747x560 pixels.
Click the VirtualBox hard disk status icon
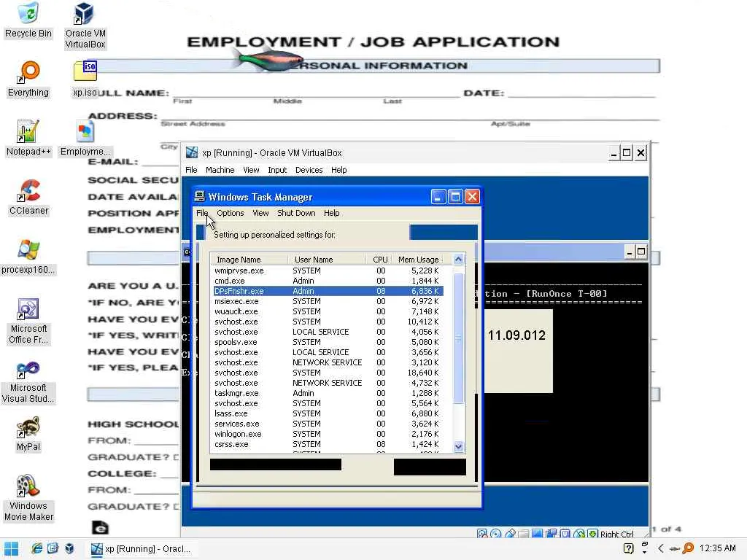(481, 534)
